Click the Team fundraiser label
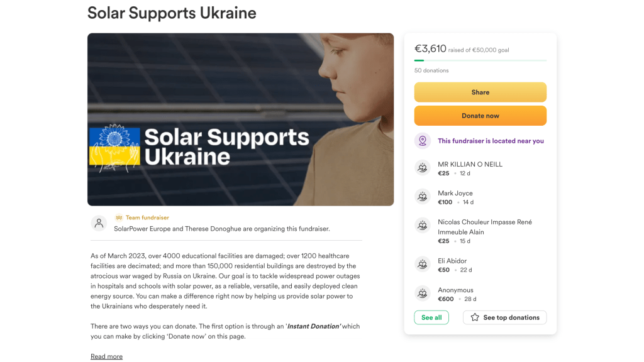 click(x=147, y=217)
